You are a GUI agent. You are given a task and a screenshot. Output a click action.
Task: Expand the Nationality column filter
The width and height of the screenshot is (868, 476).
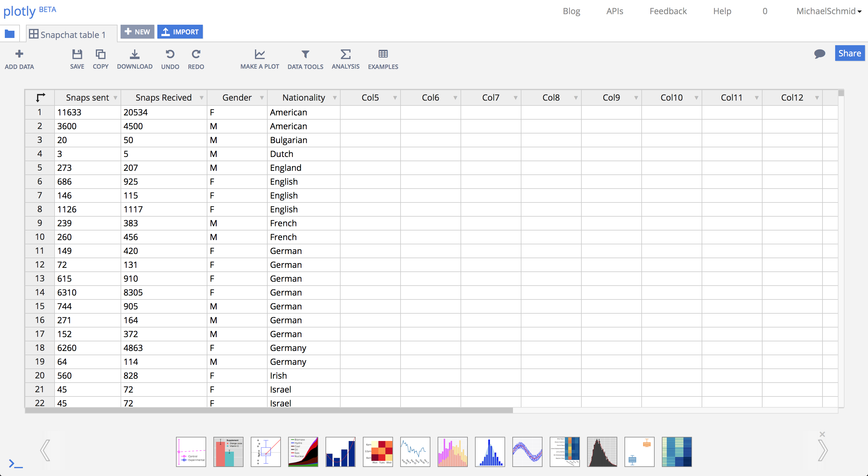click(335, 97)
